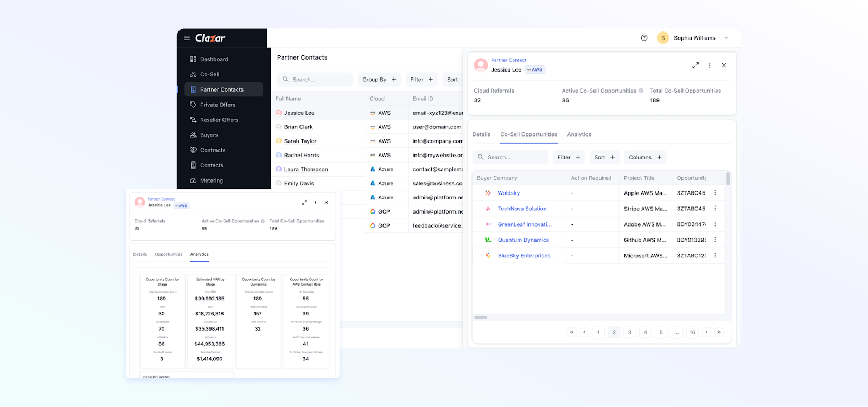This screenshot has height=407, width=868.
Task: Go to previous page of opportunities
Action: point(584,332)
